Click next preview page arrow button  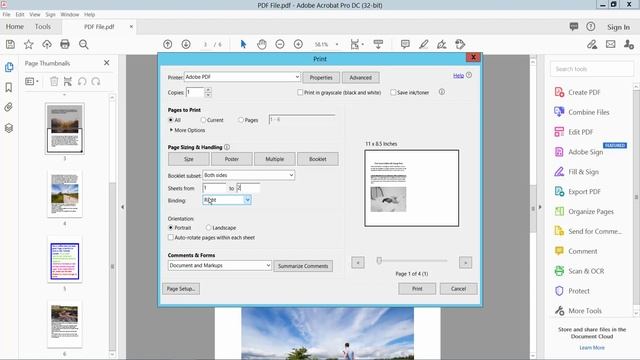coord(465,262)
